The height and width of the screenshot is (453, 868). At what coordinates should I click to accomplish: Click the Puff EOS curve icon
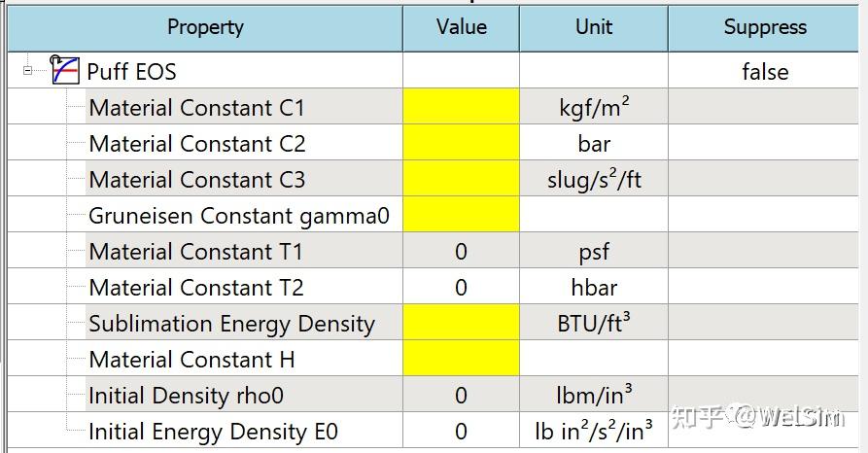[64, 71]
